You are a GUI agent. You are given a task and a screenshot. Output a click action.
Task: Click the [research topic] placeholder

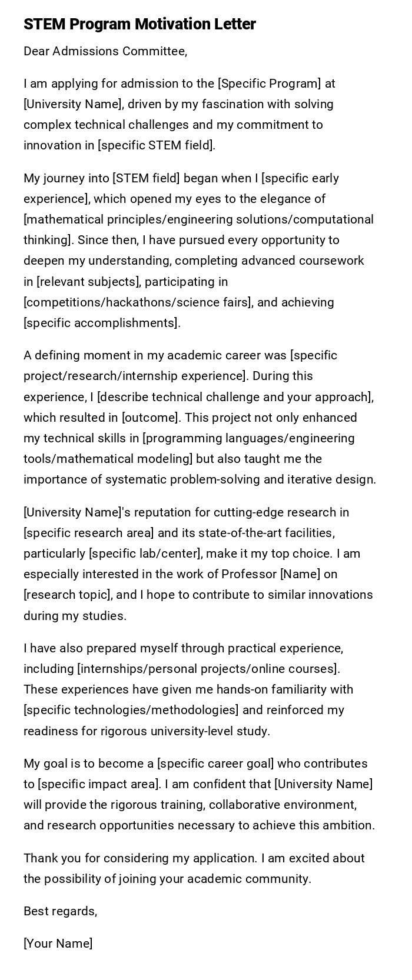(67, 595)
